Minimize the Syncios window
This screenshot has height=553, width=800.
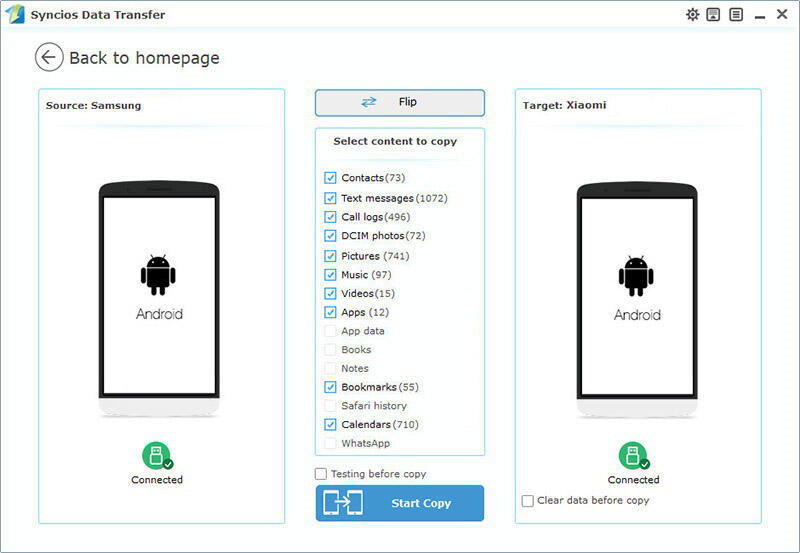(760, 16)
